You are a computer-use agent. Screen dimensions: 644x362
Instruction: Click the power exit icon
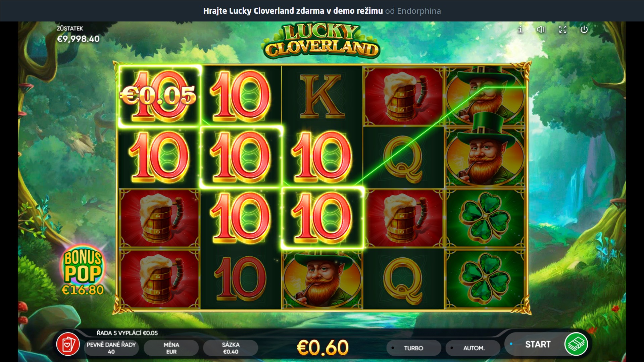tap(584, 30)
